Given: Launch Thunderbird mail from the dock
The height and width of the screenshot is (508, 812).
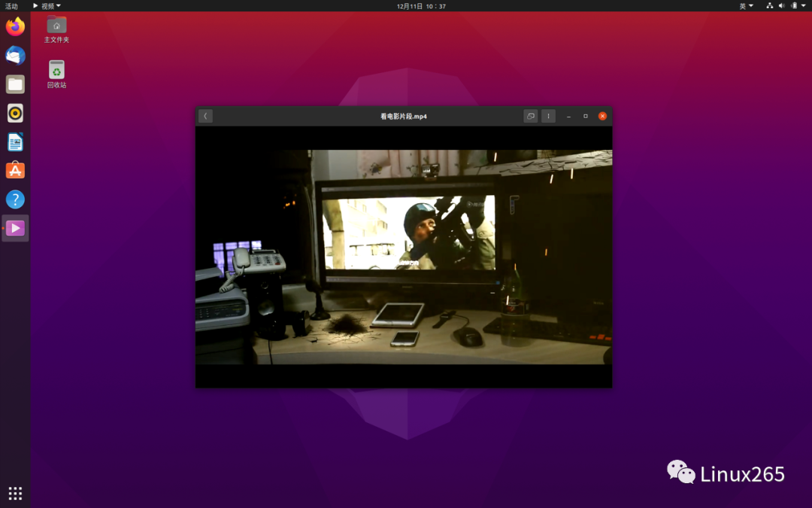Looking at the screenshot, I should tap(15, 56).
